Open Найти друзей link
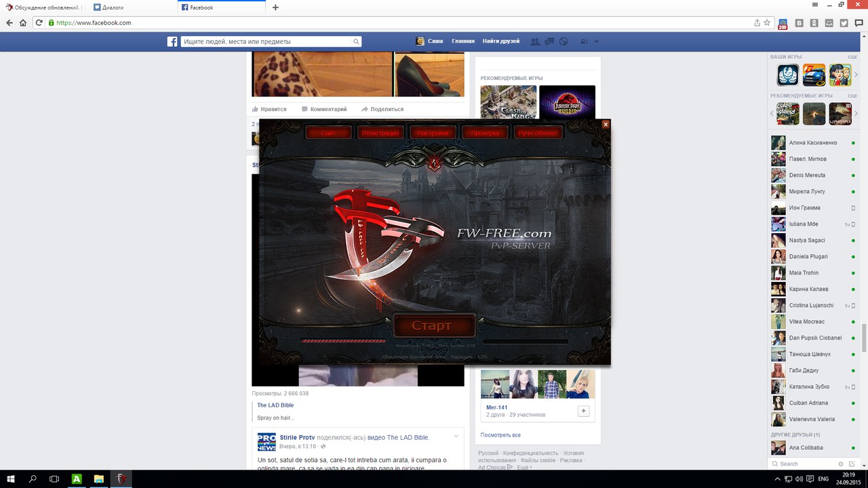Viewport: 868px width, 488px height. coord(501,41)
